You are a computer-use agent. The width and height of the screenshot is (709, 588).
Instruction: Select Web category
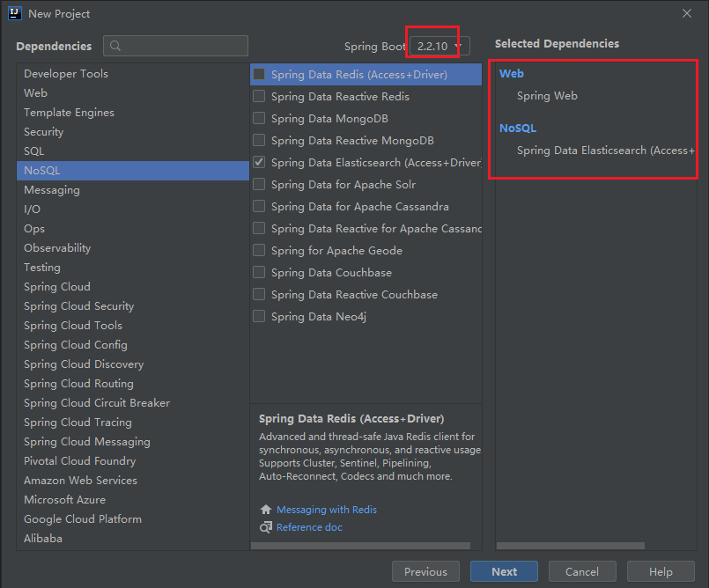pyautogui.click(x=133, y=93)
